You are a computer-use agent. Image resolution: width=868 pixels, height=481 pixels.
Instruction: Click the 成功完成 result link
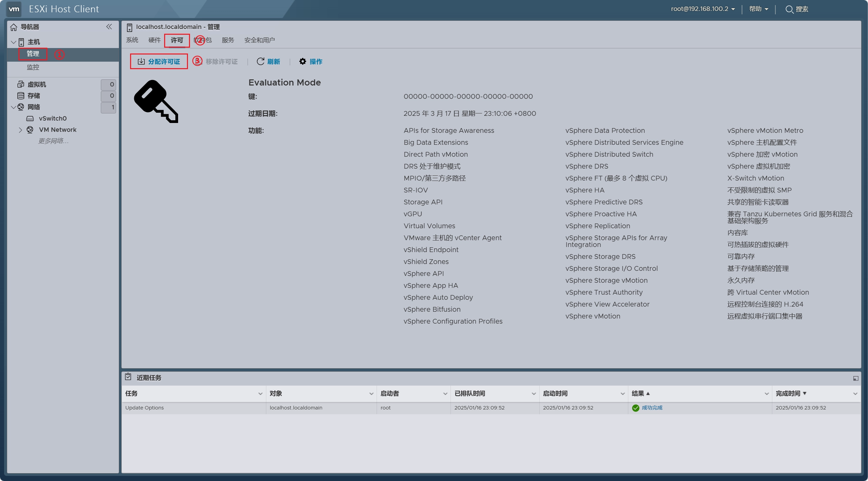(652, 407)
